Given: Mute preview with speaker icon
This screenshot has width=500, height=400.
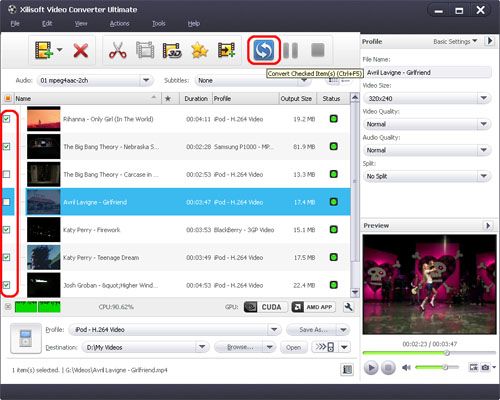Looking at the screenshot, I should [406, 367].
